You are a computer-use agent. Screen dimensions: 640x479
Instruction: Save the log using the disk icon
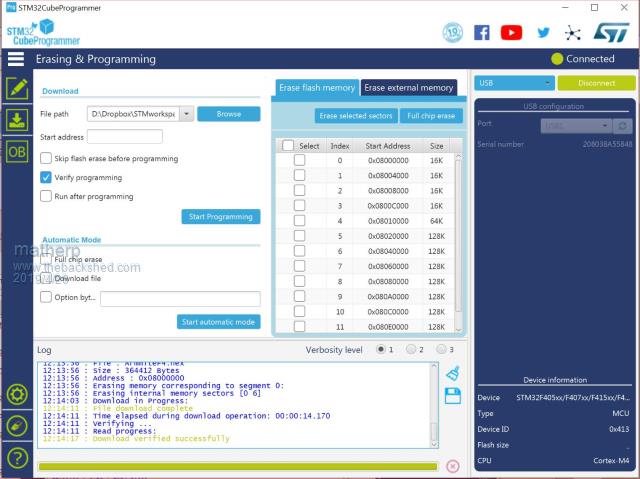coord(452,397)
